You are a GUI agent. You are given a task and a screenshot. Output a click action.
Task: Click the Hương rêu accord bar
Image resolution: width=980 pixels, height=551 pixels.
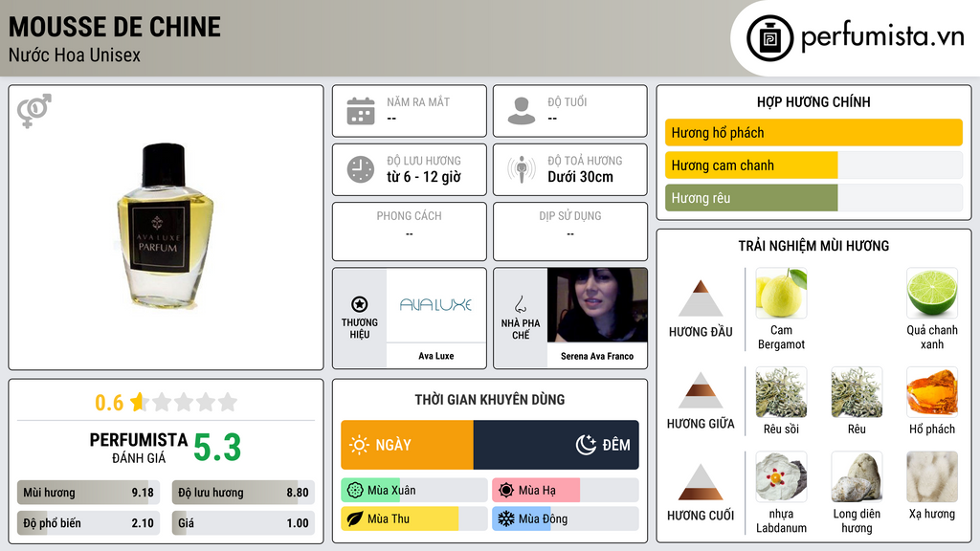[x=813, y=198]
